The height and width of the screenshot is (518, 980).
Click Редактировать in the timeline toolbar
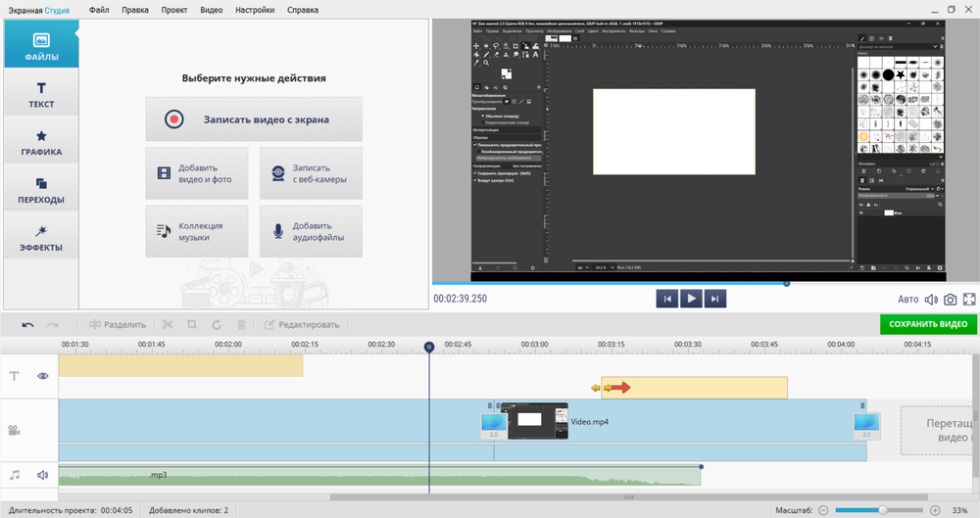tap(302, 325)
